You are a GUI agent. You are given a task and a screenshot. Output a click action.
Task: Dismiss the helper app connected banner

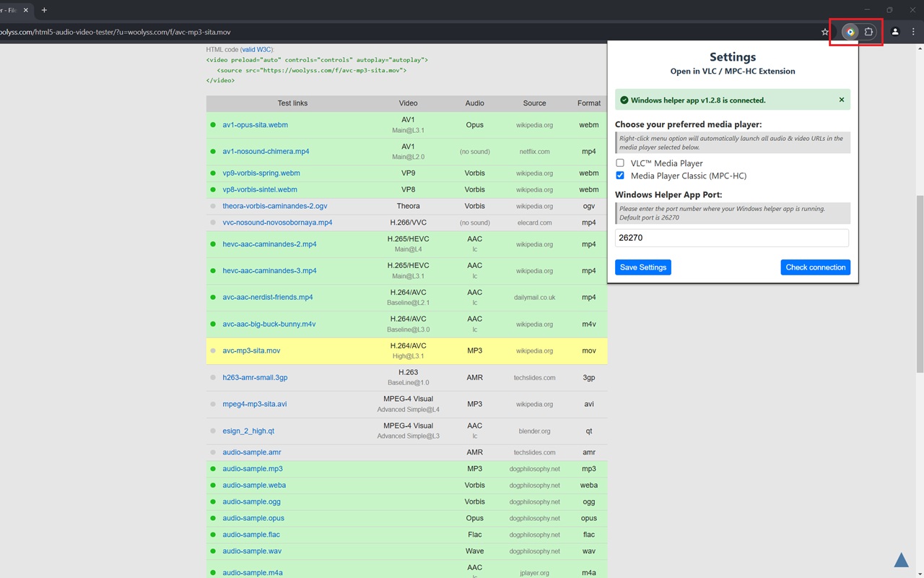pyautogui.click(x=841, y=100)
